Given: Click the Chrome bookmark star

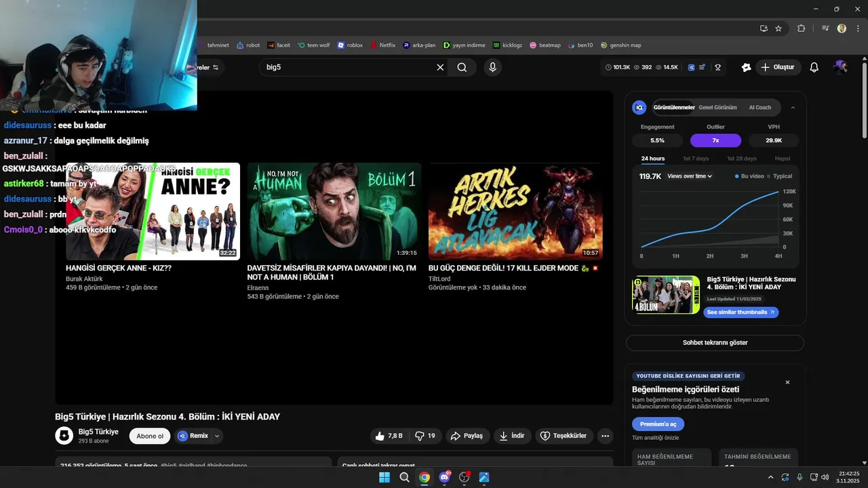Looking at the screenshot, I should (x=778, y=28).
